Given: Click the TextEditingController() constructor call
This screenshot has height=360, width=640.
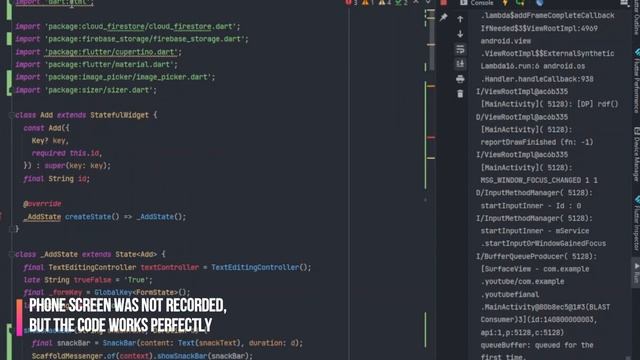Looking at the screenshot, I should click(x=261, y=268).
